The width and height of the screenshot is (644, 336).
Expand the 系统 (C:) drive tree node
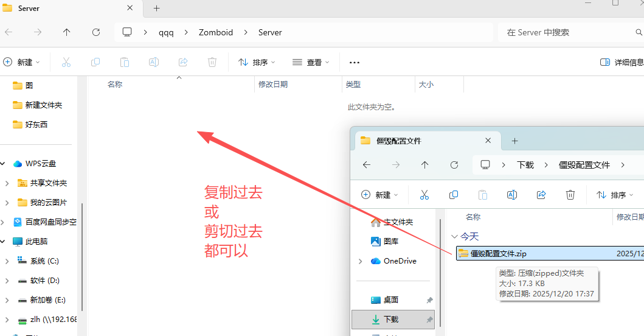pyautogui.click(x=7, y=261)
